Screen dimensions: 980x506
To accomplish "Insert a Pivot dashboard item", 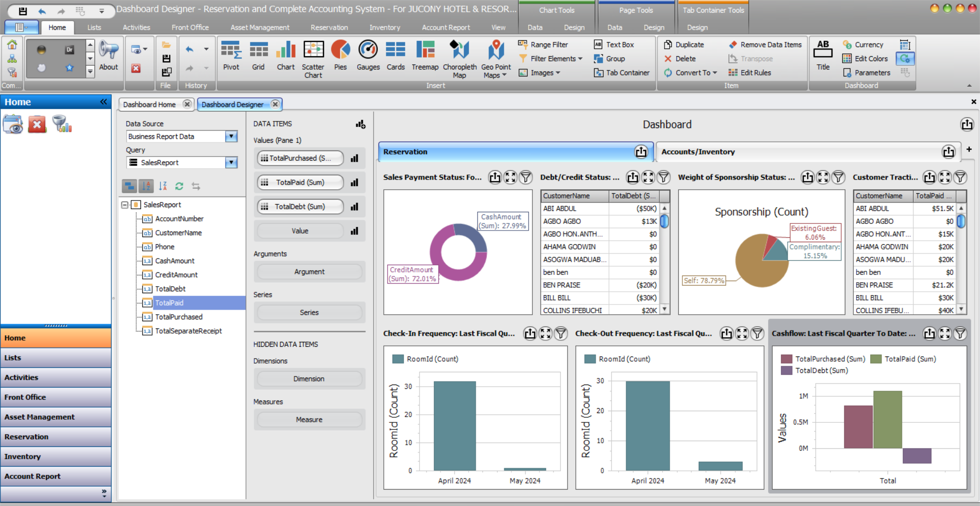I will point(231,57).
